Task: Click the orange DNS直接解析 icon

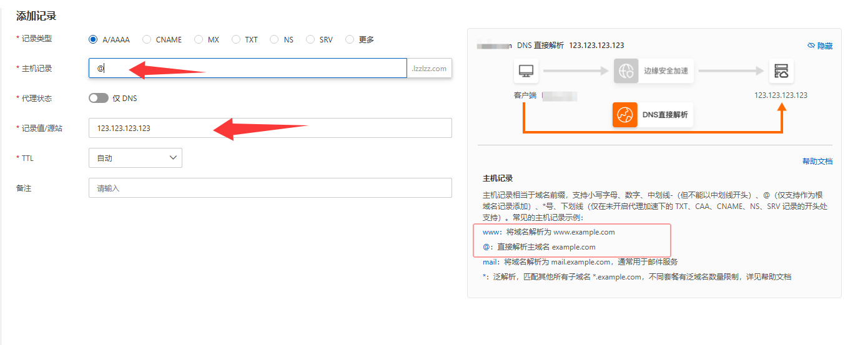Action: click(624, 115)
